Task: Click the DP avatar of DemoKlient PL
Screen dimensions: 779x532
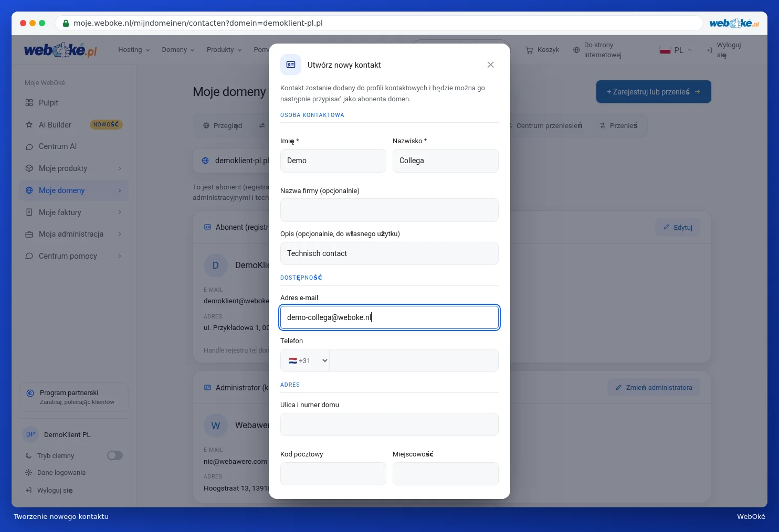Action: 30,434
